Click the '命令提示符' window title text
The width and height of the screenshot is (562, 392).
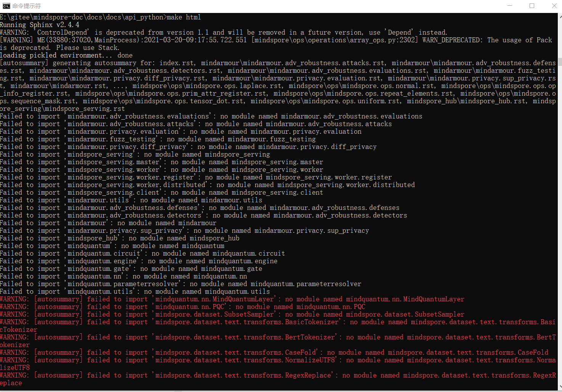26,6
